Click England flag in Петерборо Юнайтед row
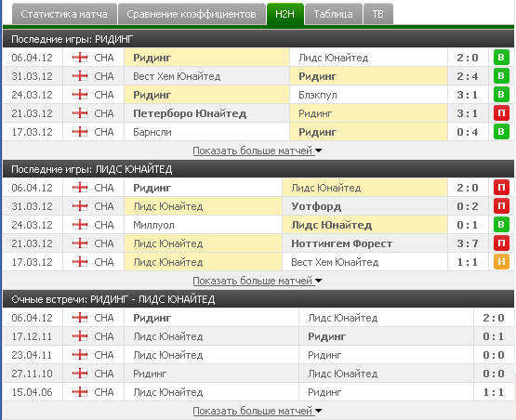Viewport: 516px width, 420px height. coord(80,113)
